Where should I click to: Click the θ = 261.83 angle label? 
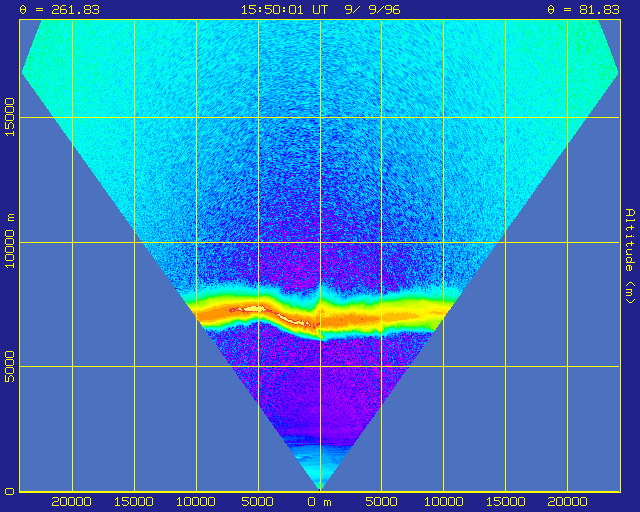point(60,10)
